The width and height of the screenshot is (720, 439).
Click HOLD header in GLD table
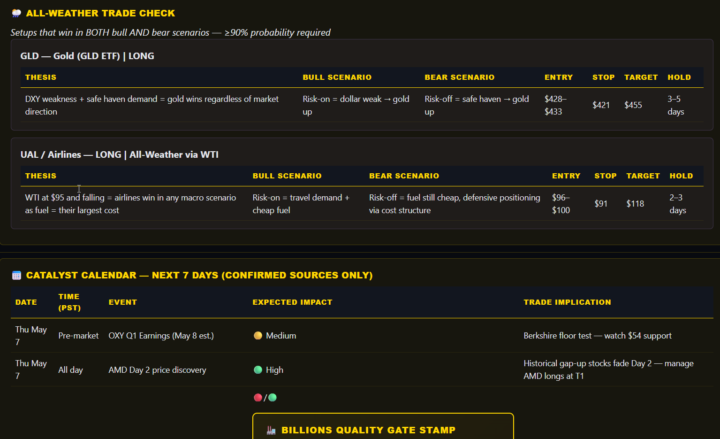tap(679, 77)
